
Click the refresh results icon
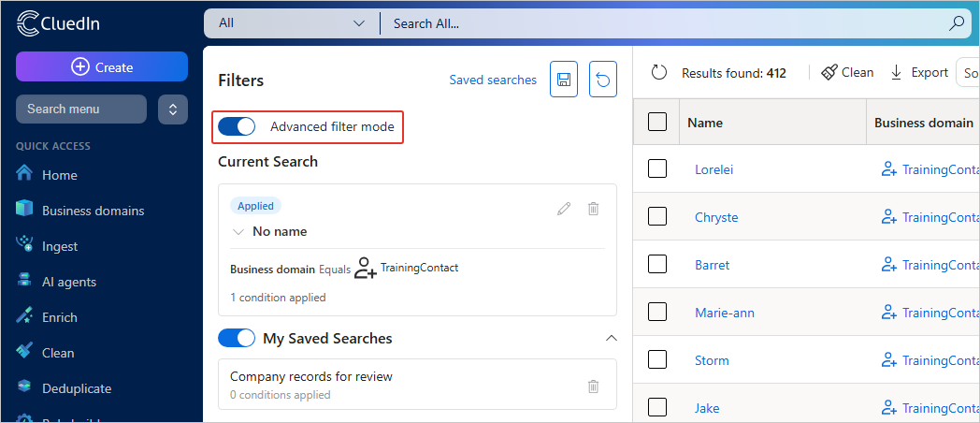click(659, 73)
